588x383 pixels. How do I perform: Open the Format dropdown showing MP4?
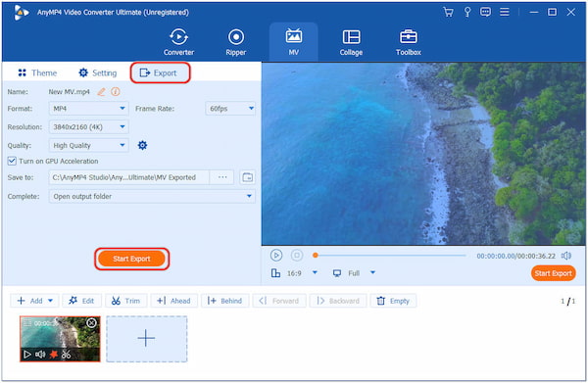(88, 109)
